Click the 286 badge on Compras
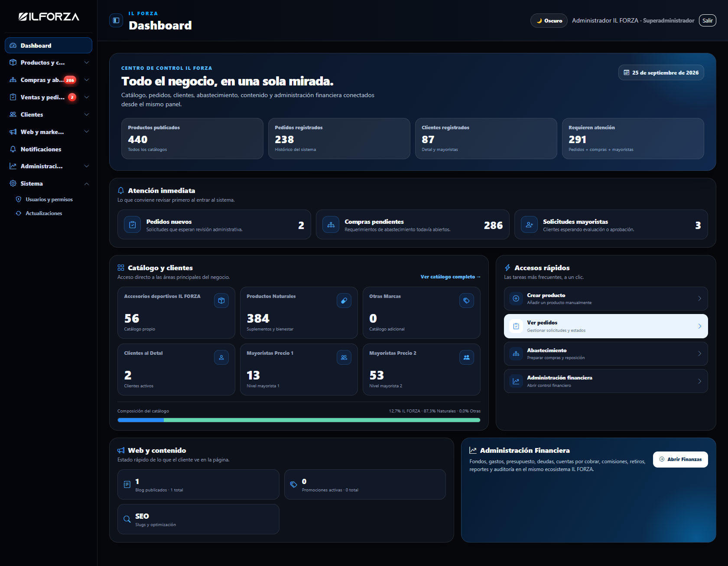The height and width of the screenshot is (566, 728). coord(70,80)
